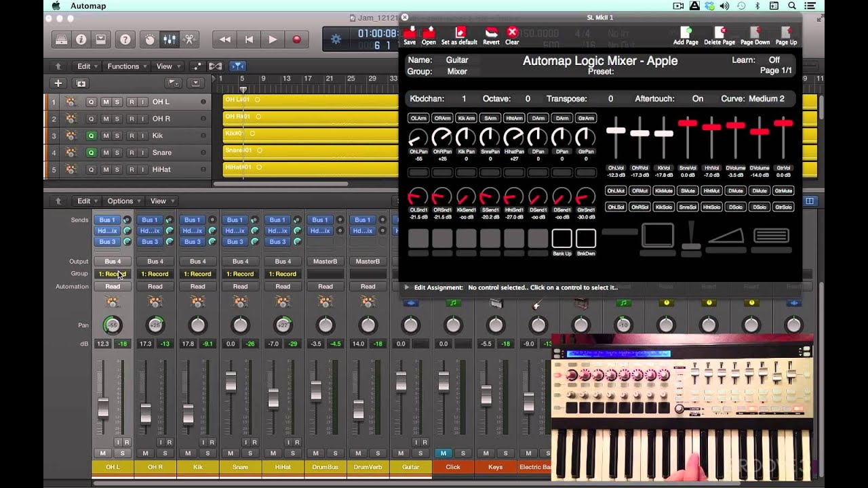868x488 pixels.
Task: Click the OhLPan knob in Automap
Action: [418, 138]
